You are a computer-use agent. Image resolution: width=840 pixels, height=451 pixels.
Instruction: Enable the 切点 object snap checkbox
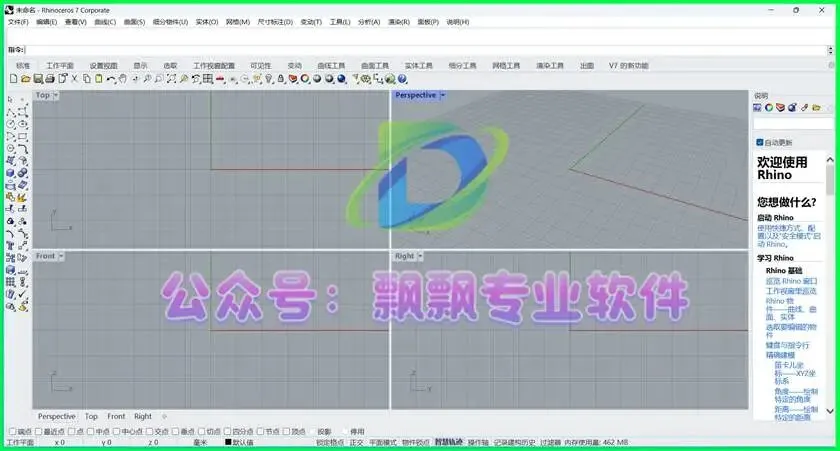point(201,431)
